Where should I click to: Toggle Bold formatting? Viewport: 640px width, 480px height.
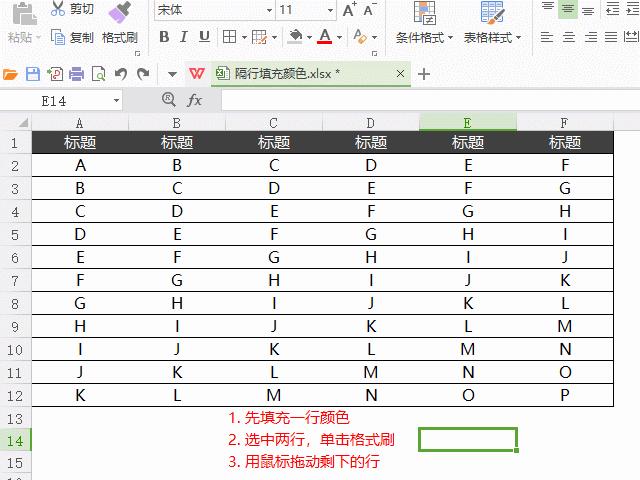click(x=164, y=37)
